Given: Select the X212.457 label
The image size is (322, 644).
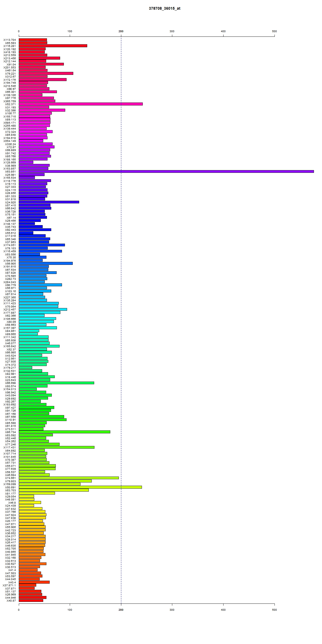Looking at the screenshot, I should pyautogui.click(x=10, y=310).
